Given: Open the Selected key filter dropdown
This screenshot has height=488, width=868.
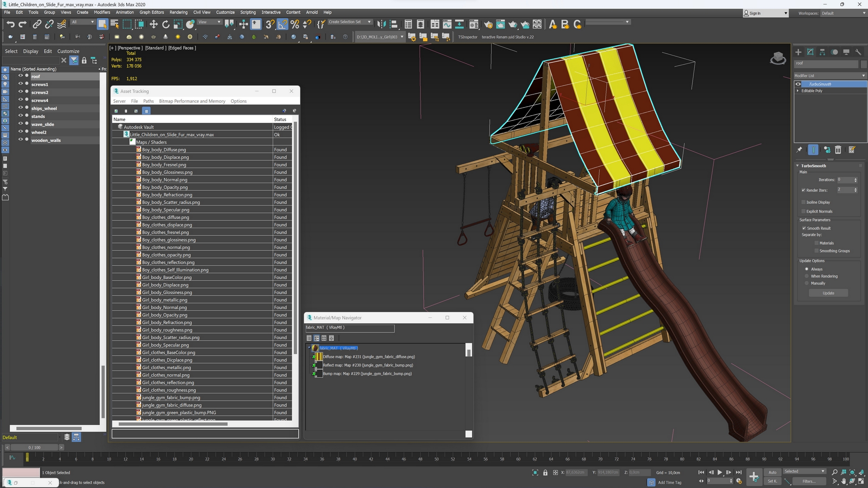Looking at the screenshot, I should tap(805, 471).
